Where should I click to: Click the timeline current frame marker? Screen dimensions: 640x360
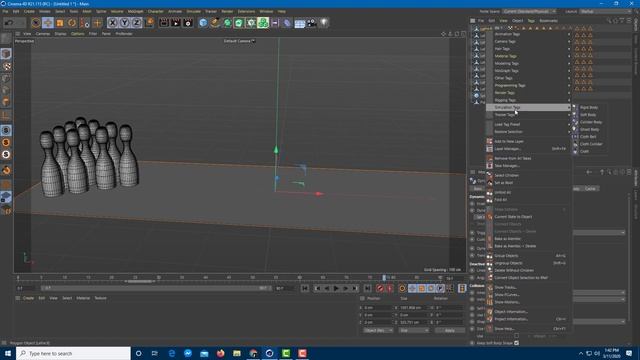[x=384, y=278]
